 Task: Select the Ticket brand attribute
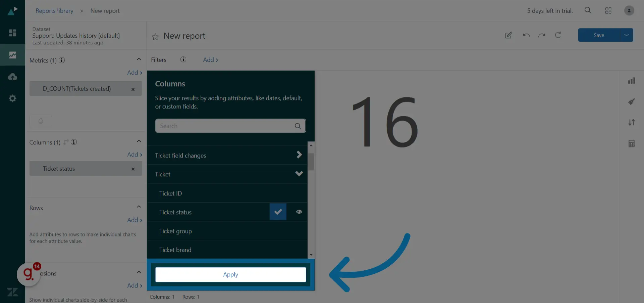tap(227, 250)
